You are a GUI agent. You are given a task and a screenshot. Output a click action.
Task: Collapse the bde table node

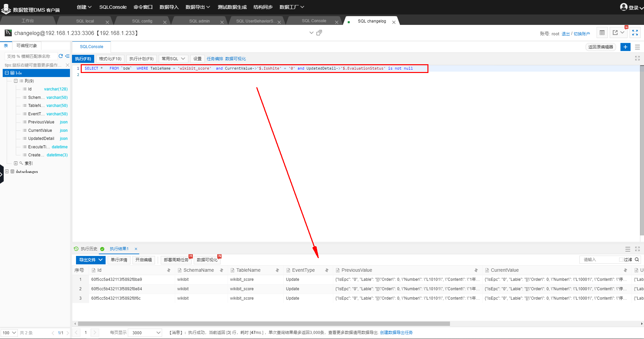(x=7, y=73)
